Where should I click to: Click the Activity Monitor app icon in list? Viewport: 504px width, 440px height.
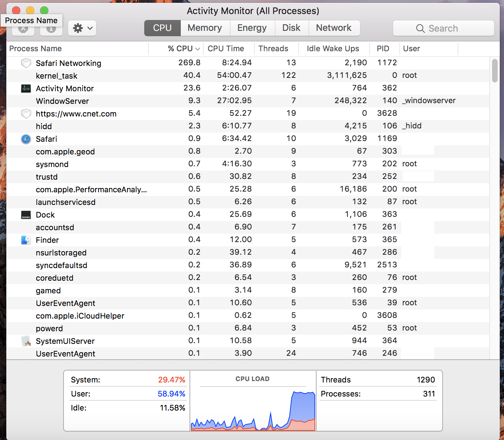click(26, 88)
